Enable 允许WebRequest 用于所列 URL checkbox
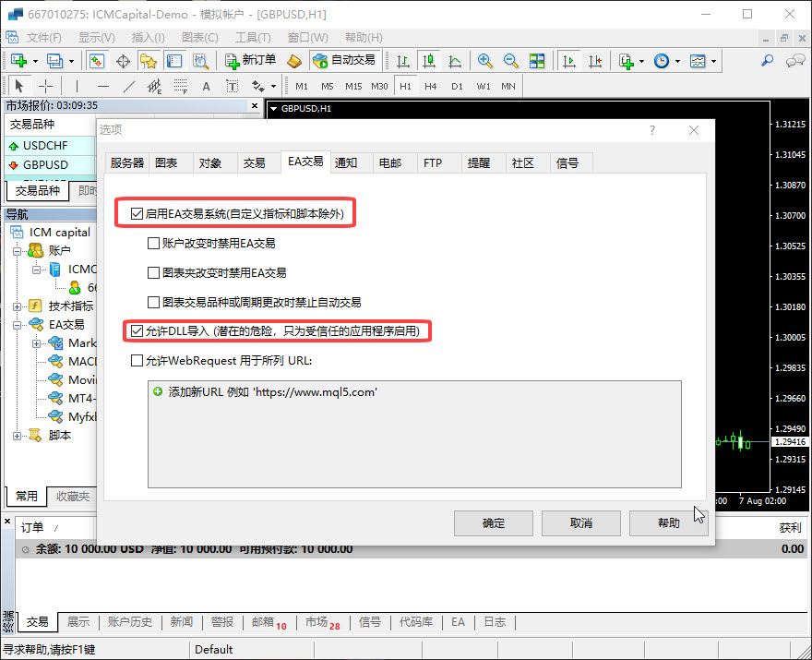 [x=137, y=360]
